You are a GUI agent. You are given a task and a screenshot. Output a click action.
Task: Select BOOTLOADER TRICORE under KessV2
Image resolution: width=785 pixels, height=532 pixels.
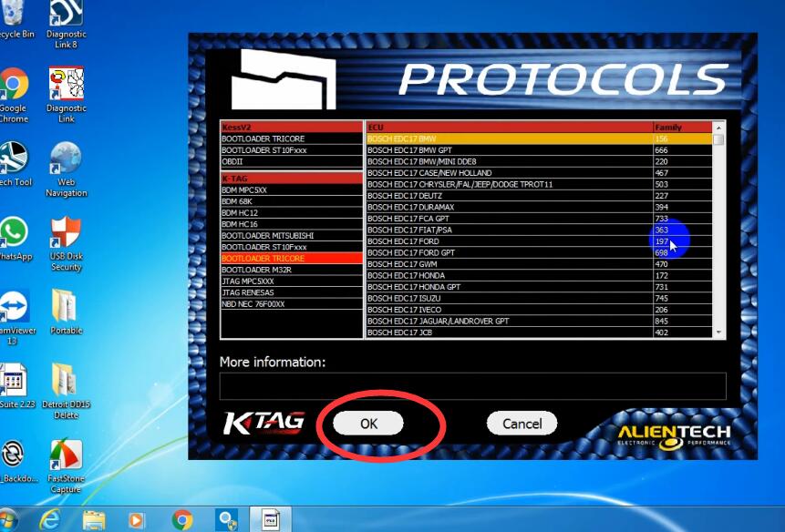292,138
